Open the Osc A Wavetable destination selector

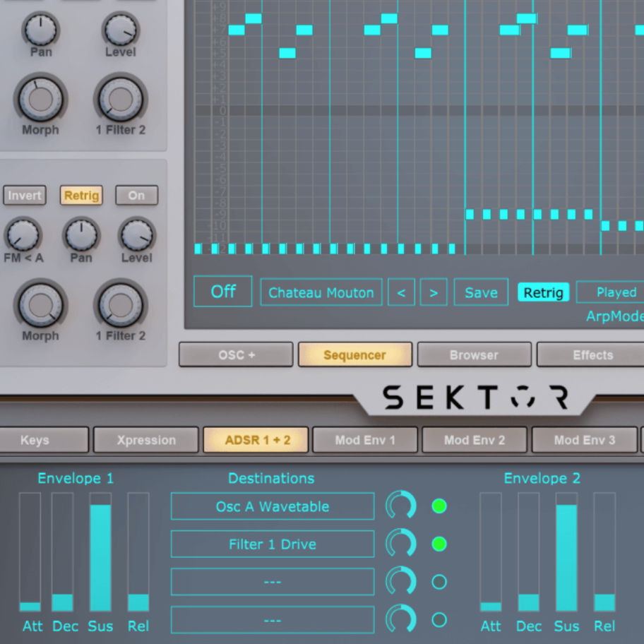point(272,506)
